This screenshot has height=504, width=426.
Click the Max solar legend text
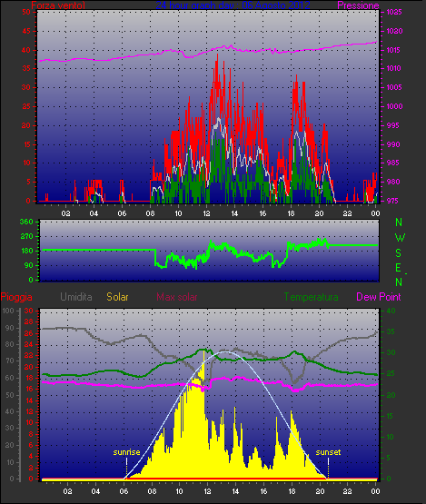[177, 297]
